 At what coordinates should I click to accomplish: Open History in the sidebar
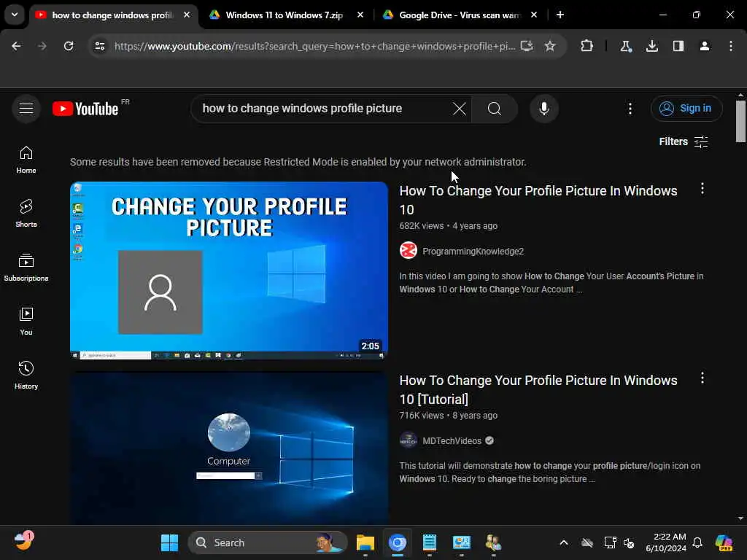[26, 376]
